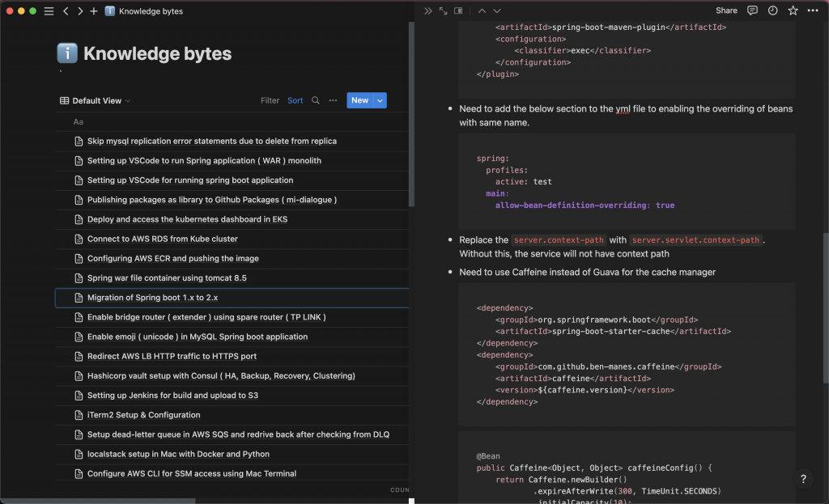Open Hashicorp vault setup with Consul page
Image resolution: width=829 pixels, height=504 pixels.
click(x=221, y=375)
